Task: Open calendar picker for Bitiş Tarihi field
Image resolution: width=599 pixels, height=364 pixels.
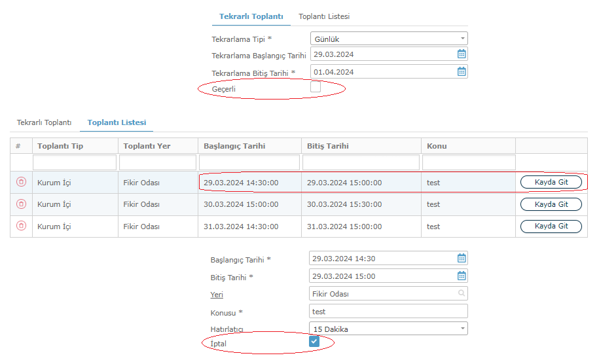Action: [462, 276]
